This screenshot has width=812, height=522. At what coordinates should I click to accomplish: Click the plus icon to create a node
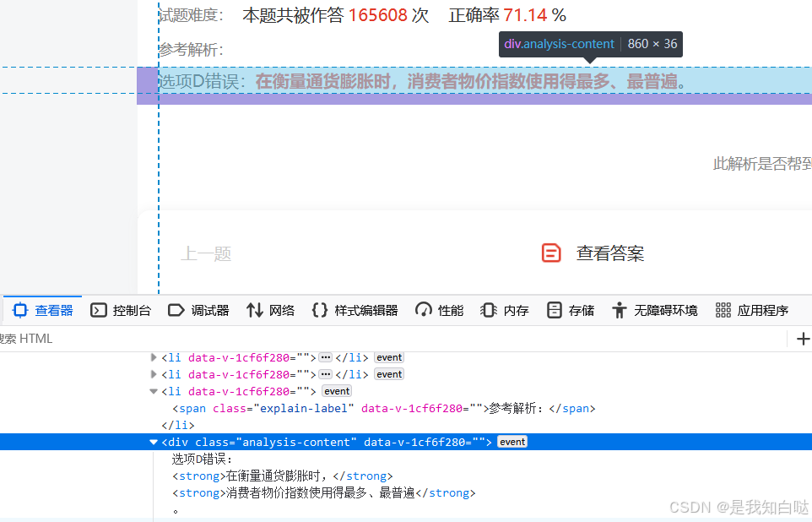tap(803, 339)
